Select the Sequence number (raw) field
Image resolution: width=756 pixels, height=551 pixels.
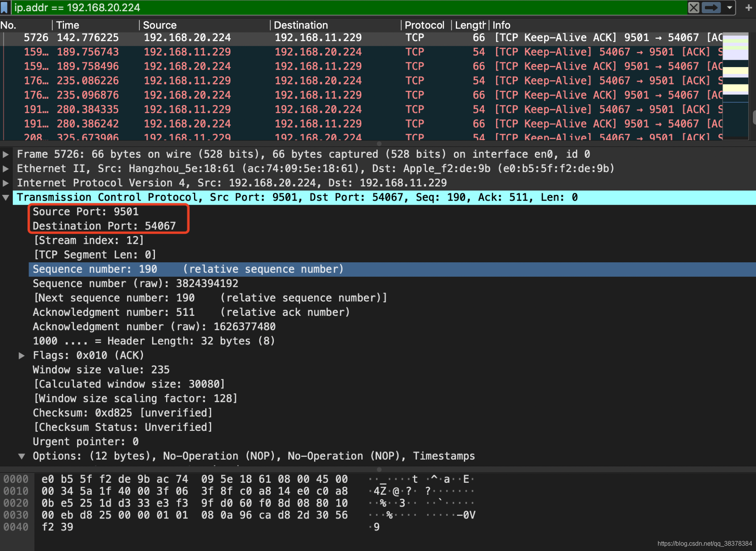point(136,284)
